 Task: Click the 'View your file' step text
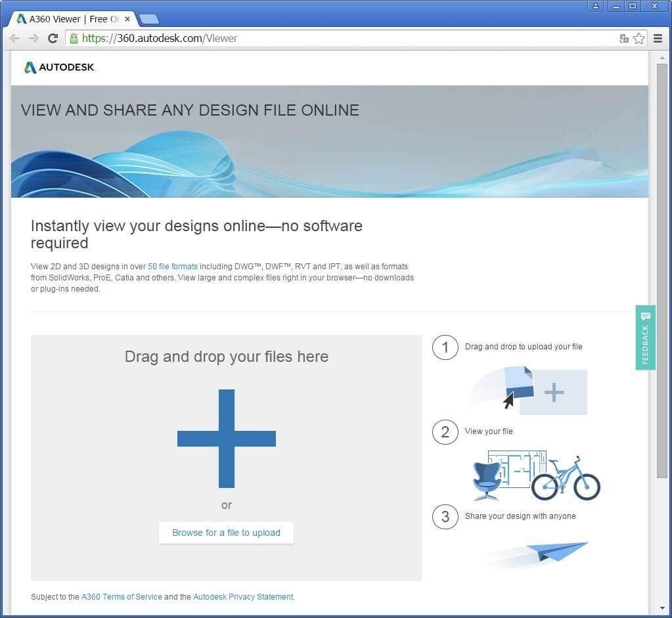(489, 431)
